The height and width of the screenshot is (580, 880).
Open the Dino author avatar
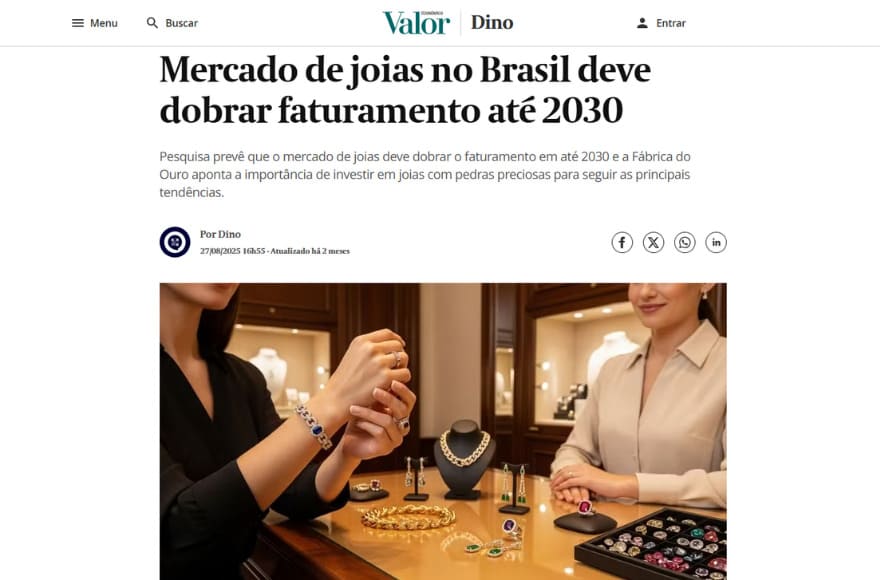[x=175, y=242]
